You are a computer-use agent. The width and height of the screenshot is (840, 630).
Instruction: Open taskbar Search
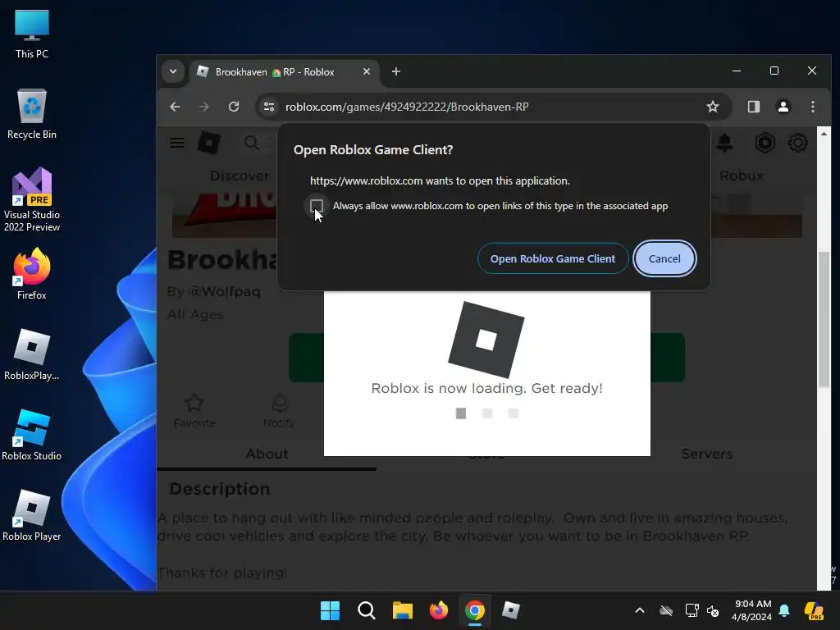[367, 610]
